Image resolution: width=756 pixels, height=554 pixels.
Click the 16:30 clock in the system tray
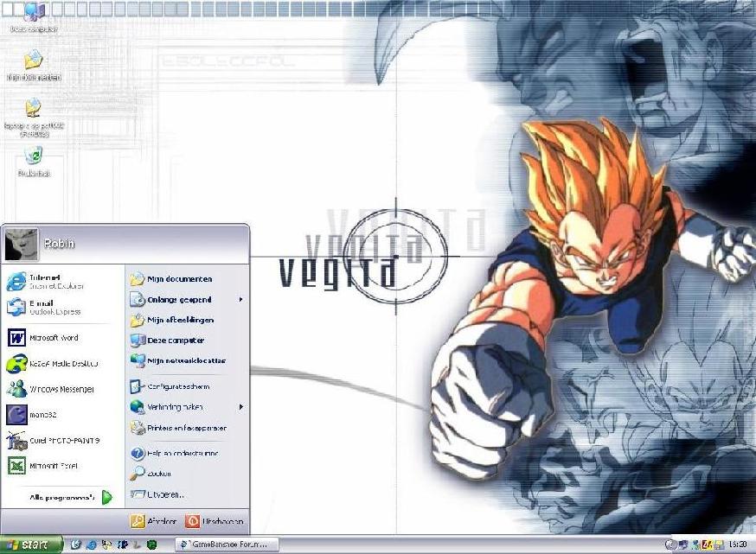point(738,544)
